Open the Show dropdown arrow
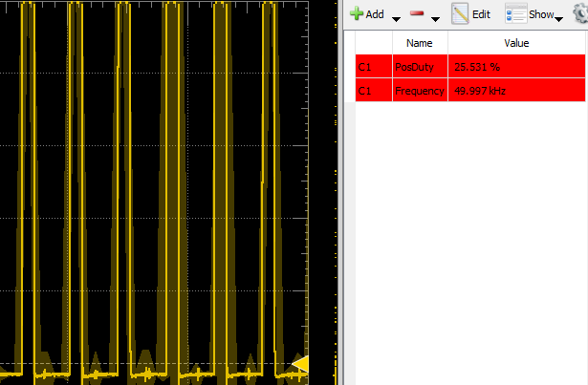Viewport: 588px width, 385px height. click(558, 18)
